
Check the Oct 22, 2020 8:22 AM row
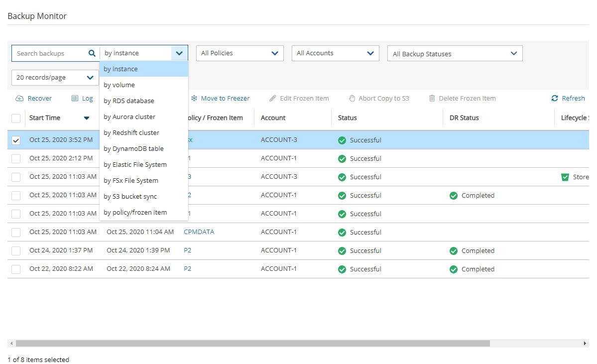16,269
